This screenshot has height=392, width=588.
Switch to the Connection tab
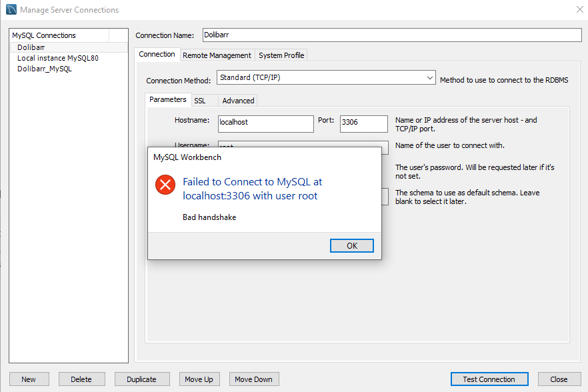pyautogui.click(x=157, y=55)
